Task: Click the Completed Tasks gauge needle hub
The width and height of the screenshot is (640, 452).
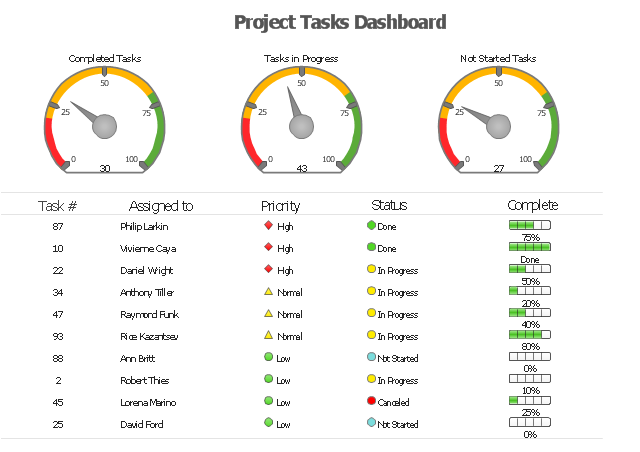Action: coord(105,126)
